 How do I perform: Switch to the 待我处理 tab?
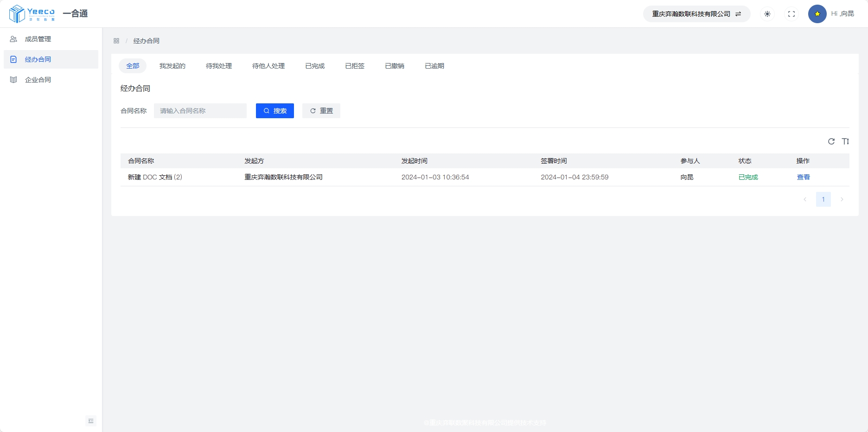click(x=219, y=66)
